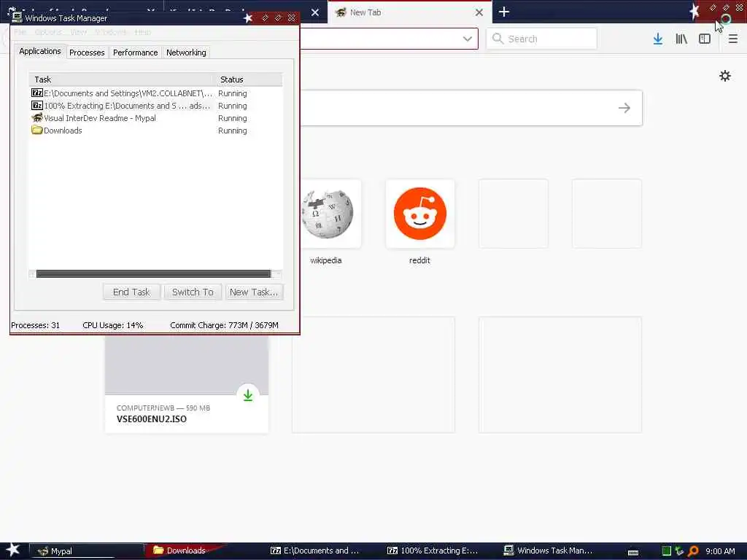The width and height of the screenshot is (747, 560).
Task: Click Commit Charge: 773M / 3679M text
Action: [x=225, y=325]
